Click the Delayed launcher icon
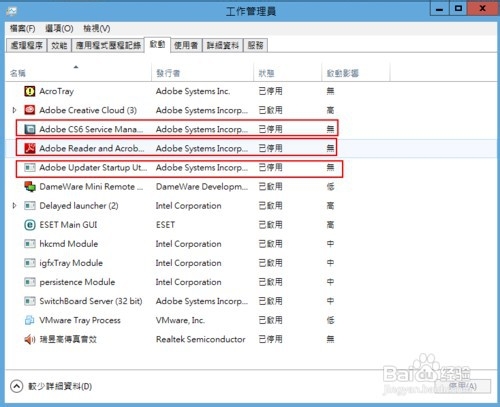The height and width of the screenshot is (407, 500). (x=30, y=206)
